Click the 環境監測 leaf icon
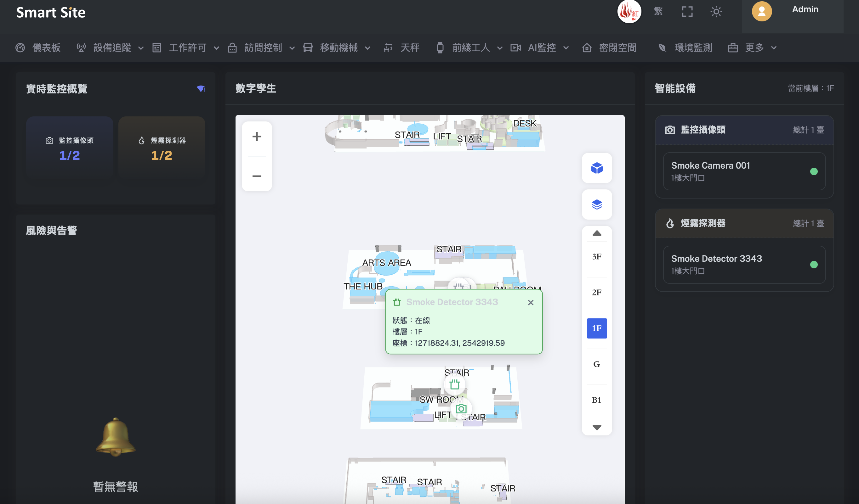The image size is (859, 504). click(662, 48)
